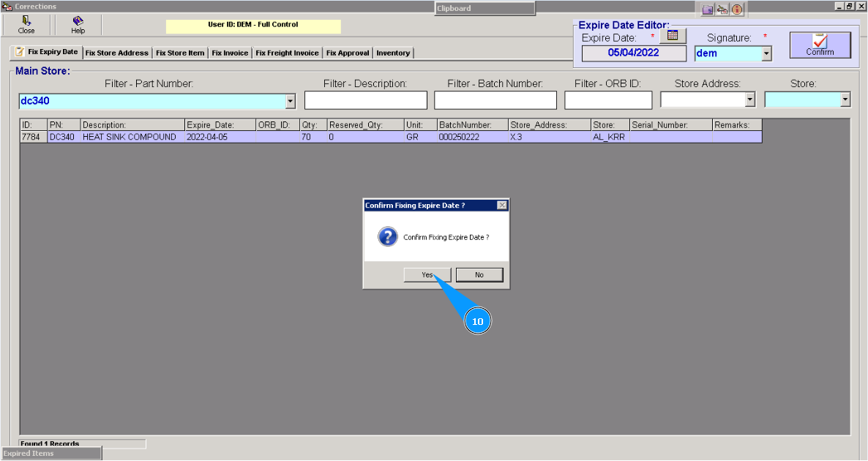Viewport: 868px width, 461px height.
Task: Switch to Fix Store Address tab
Action: (117, 53)
